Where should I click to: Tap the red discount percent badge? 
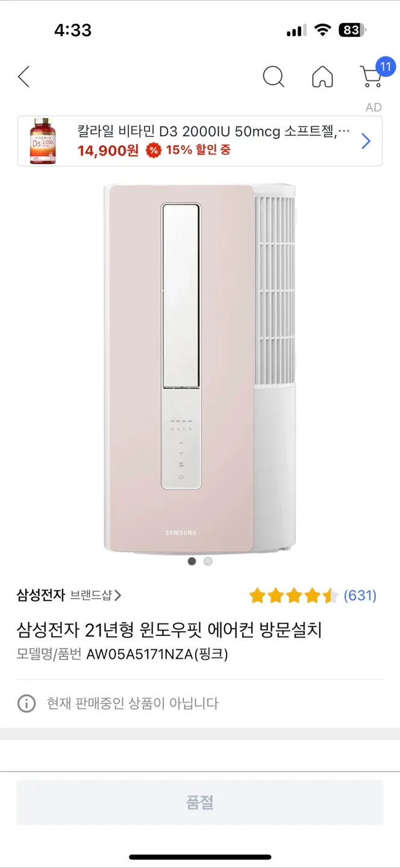point(154,150)
